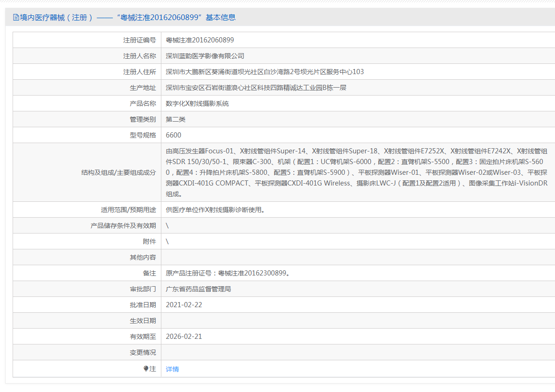Viewport: 555px width, 392px height.
Task: Click the 其他内容 row label
Action: point(143,257)
